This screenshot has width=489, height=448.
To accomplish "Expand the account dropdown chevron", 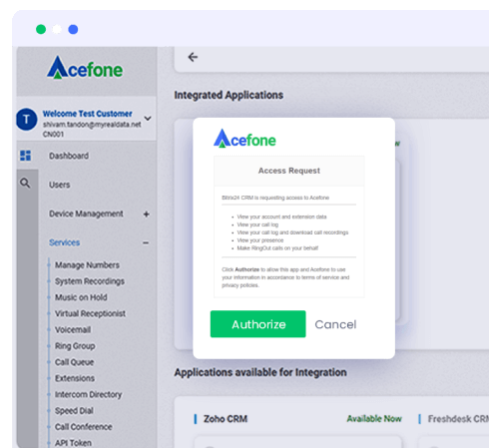I will coord(148,118).
